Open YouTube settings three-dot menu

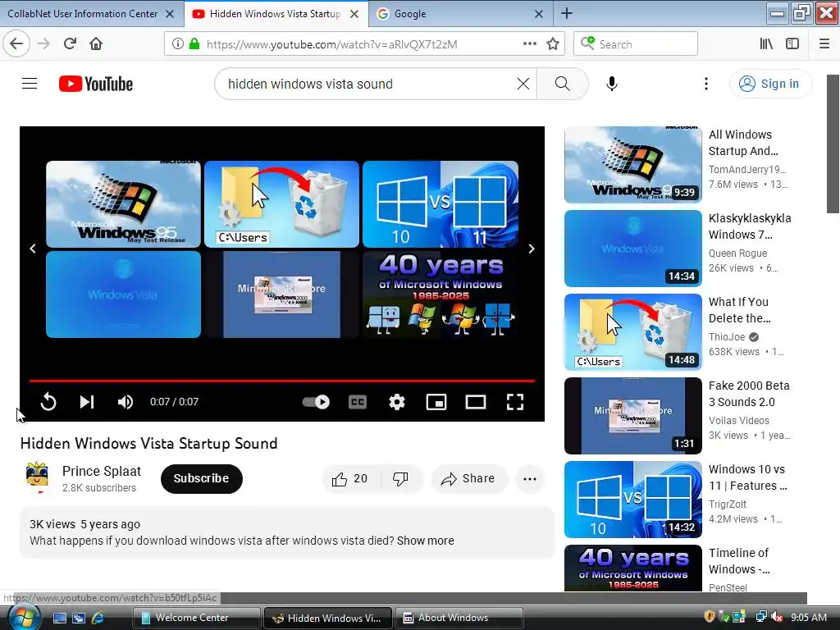click(x=706, y=84)
